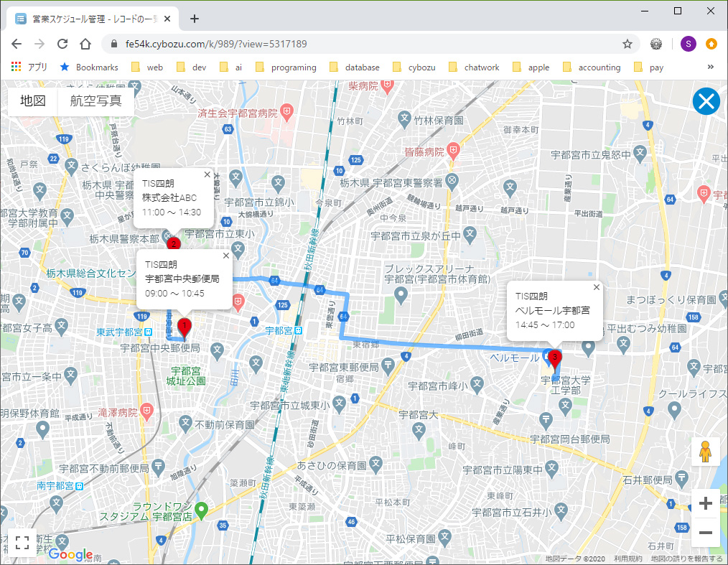
Task: Select the 地図 map type
Action: [x=33, y=101]
